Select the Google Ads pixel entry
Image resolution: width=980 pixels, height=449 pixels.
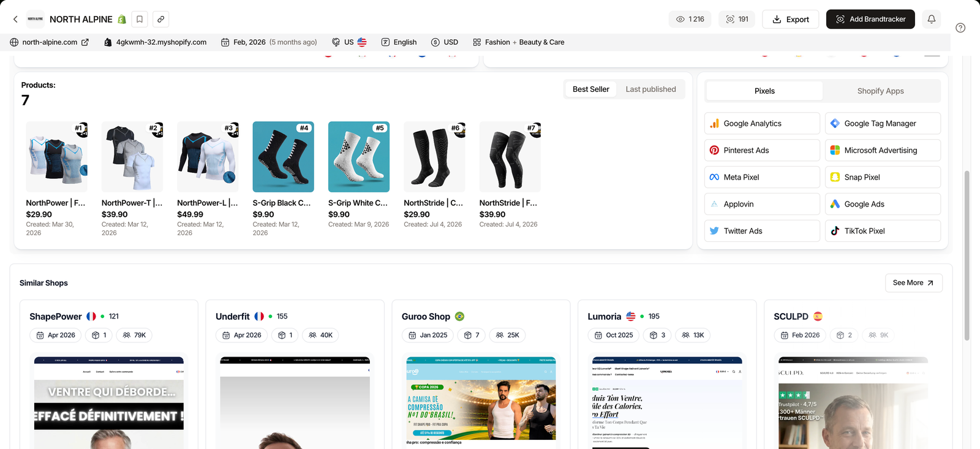pos(883,204)
